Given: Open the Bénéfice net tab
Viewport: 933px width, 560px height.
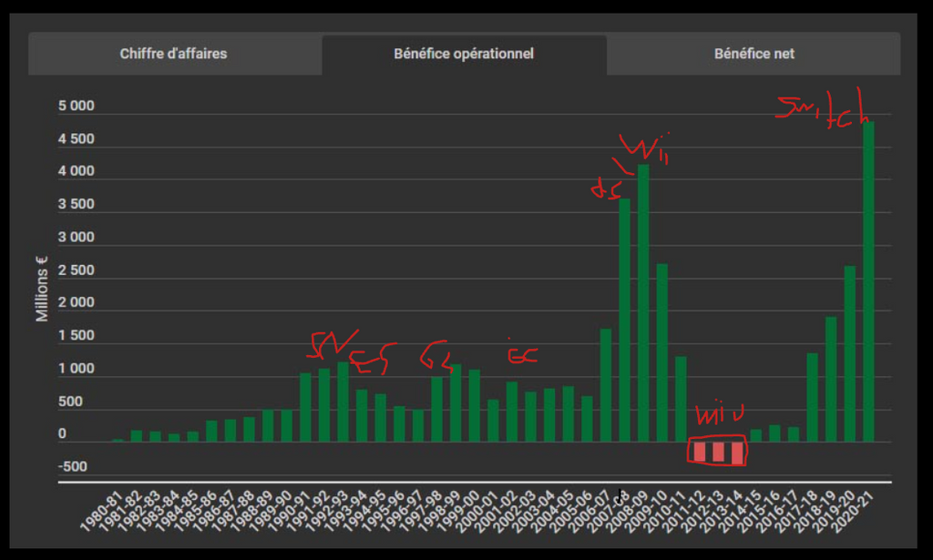Looking at the screenshot, I should click(754, 54).
